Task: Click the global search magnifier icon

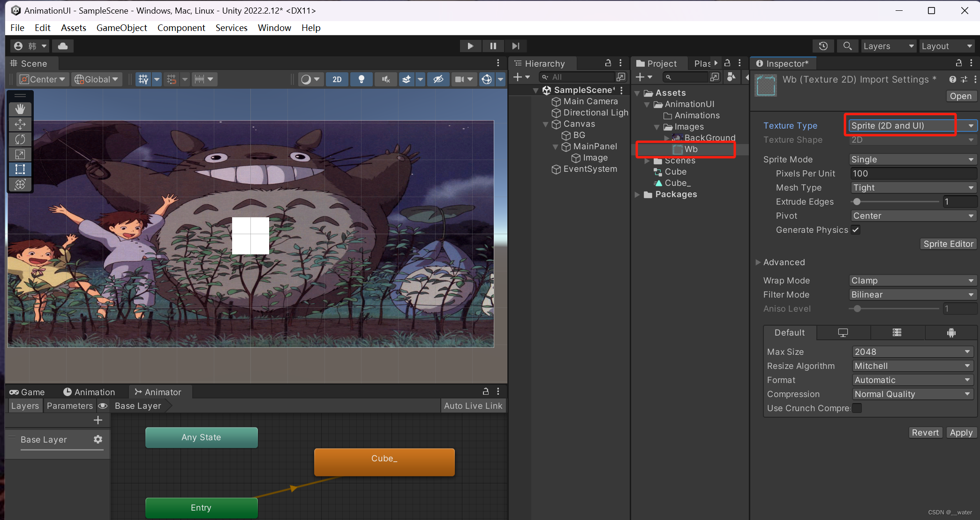Action: [847, 46]
